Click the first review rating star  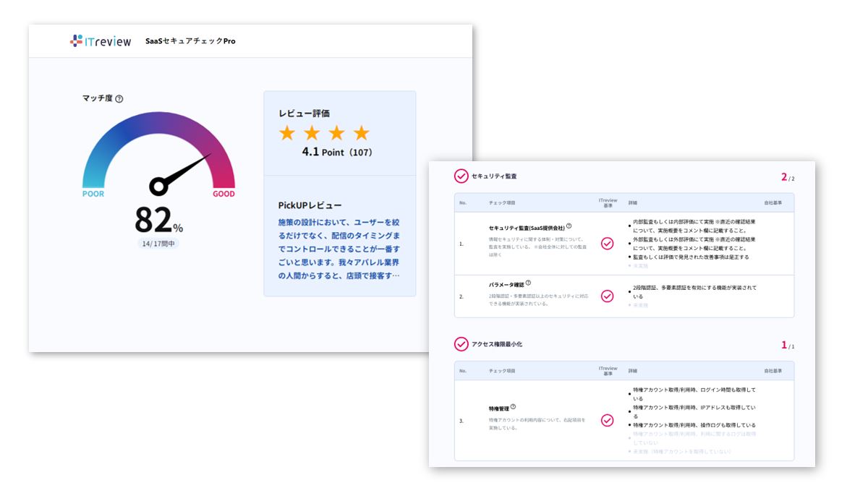[287, 133]
